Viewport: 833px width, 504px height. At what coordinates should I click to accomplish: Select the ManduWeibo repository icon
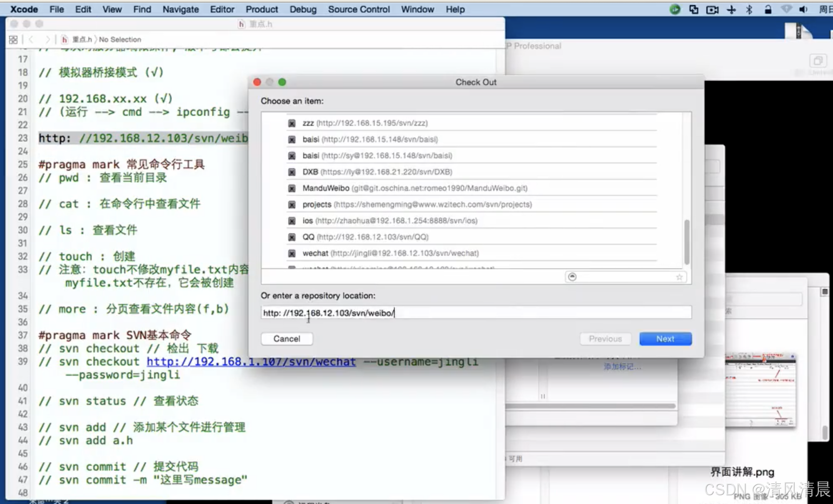click(x=292, y=188)
